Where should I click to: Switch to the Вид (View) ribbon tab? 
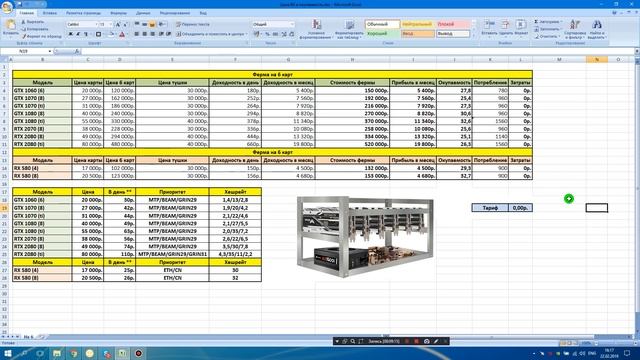(x=203, y=13)
